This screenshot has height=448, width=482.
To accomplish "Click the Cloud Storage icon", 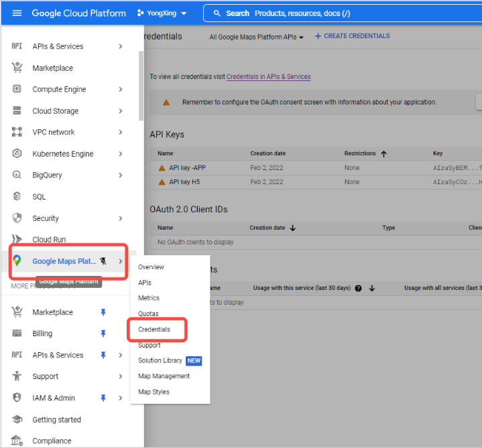I will [x=17, y=110].
